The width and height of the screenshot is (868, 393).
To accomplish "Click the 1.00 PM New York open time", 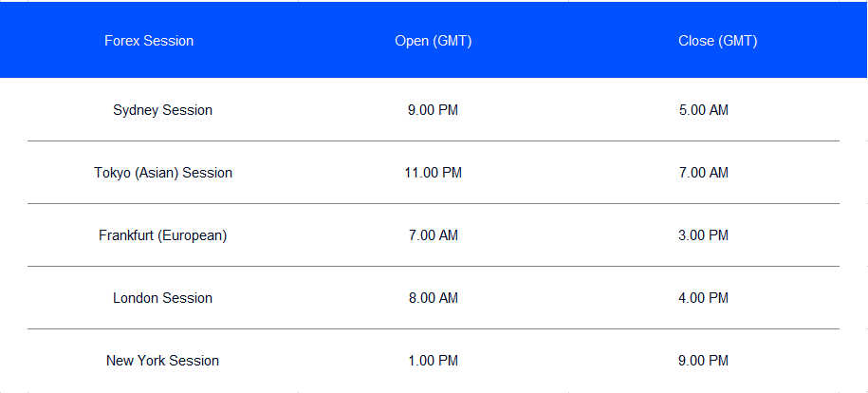I will 433,361.
